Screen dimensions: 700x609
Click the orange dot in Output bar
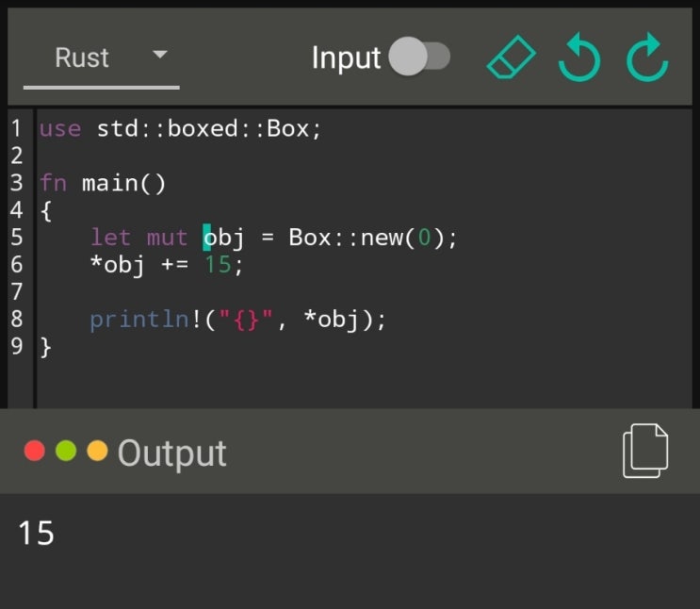pos(97,451)
